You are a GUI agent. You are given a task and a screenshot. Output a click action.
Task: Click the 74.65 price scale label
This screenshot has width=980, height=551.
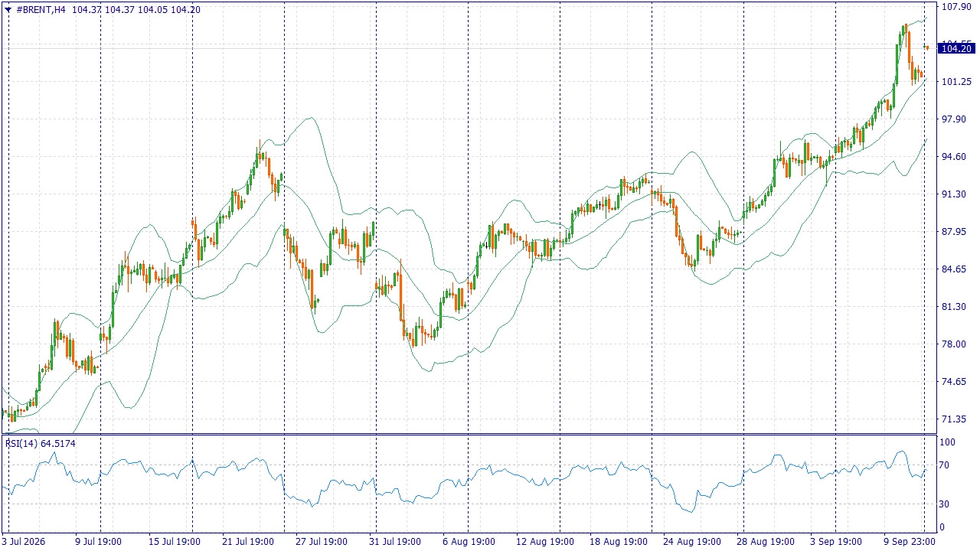click(x=956, y=382)
